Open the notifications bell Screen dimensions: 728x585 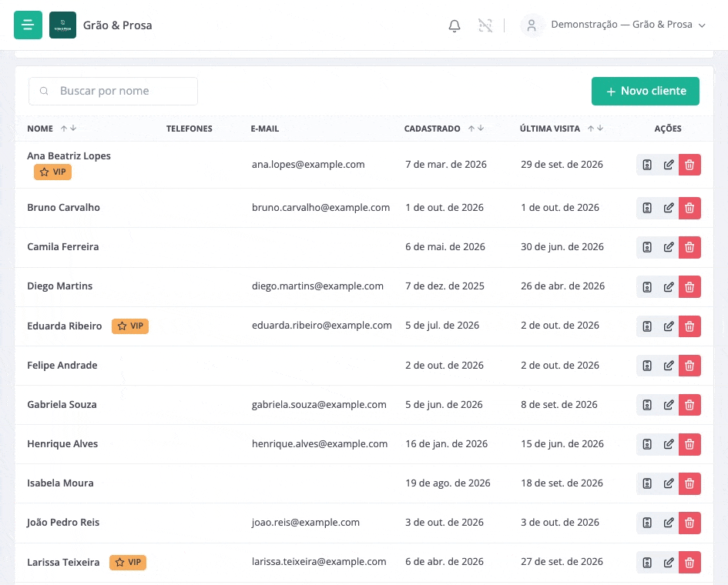point(455,25)
